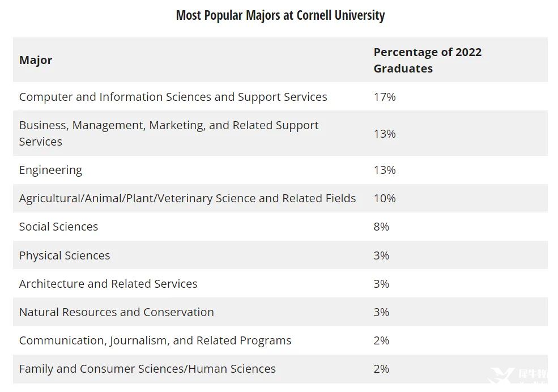This screenshot has height=392, width=558.
Task: Select the 8% value for Social Sciences
Action: [381, 227]
